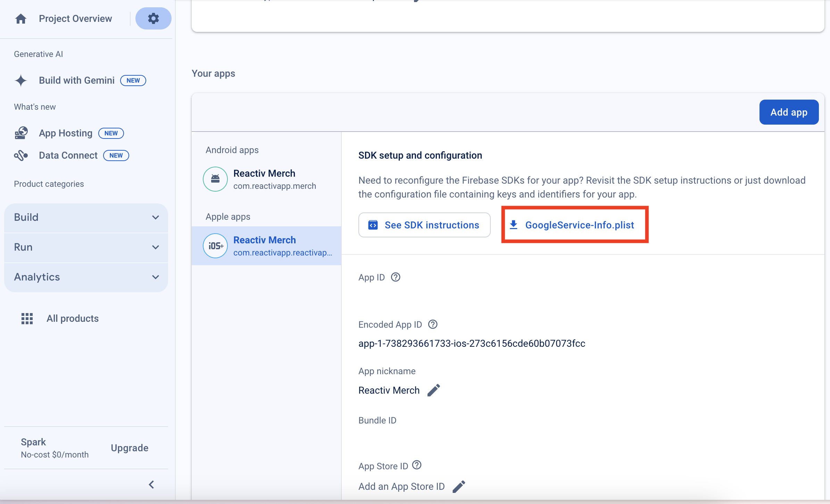Screen dimensions: 830x504
Task: Click the Build with Gemini sparkle icon
Action: pyautogui.click(x=21, y=80)
